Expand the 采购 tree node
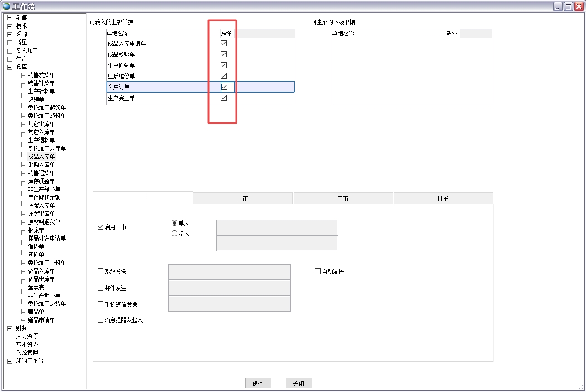 [x=10, y=34]
